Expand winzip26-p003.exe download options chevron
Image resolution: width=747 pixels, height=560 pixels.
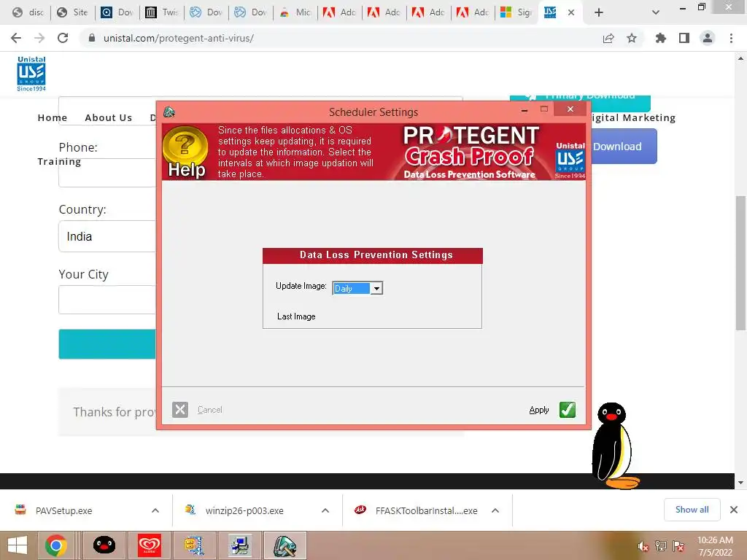pyautogui.click(x=325, y=510)
